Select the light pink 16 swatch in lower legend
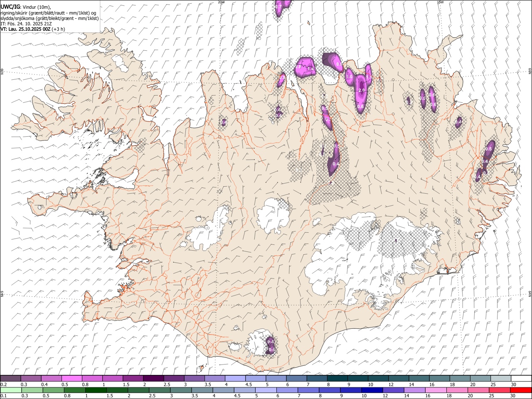This screenshot has height=399, width=532. click(436, 390)
